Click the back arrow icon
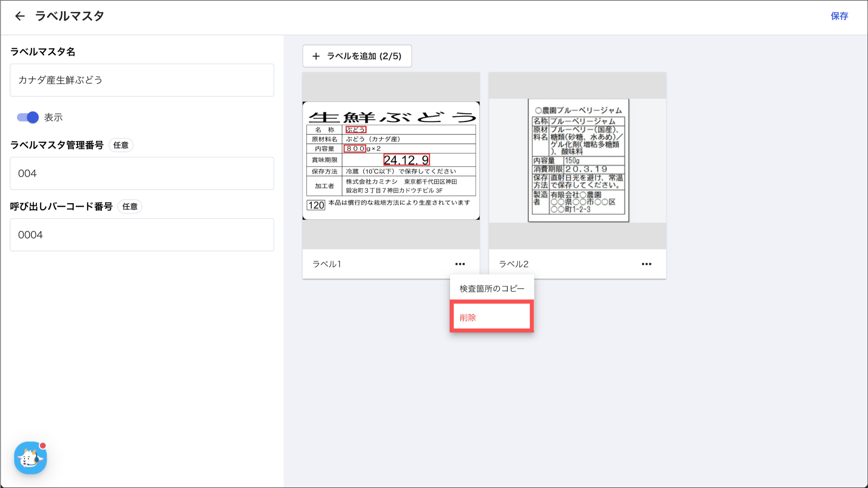This screenshot has height=488, width=868. point(19,16)
